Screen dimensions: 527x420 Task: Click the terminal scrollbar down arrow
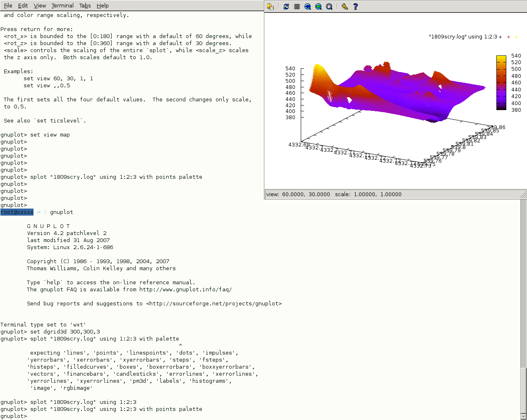(x=523, y=416)
